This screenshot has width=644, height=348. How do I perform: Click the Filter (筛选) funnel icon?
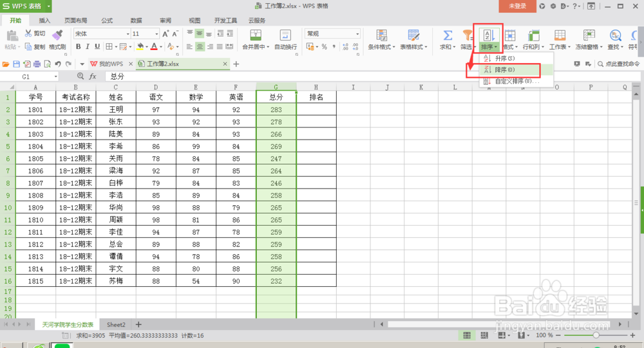click(467, 35)
